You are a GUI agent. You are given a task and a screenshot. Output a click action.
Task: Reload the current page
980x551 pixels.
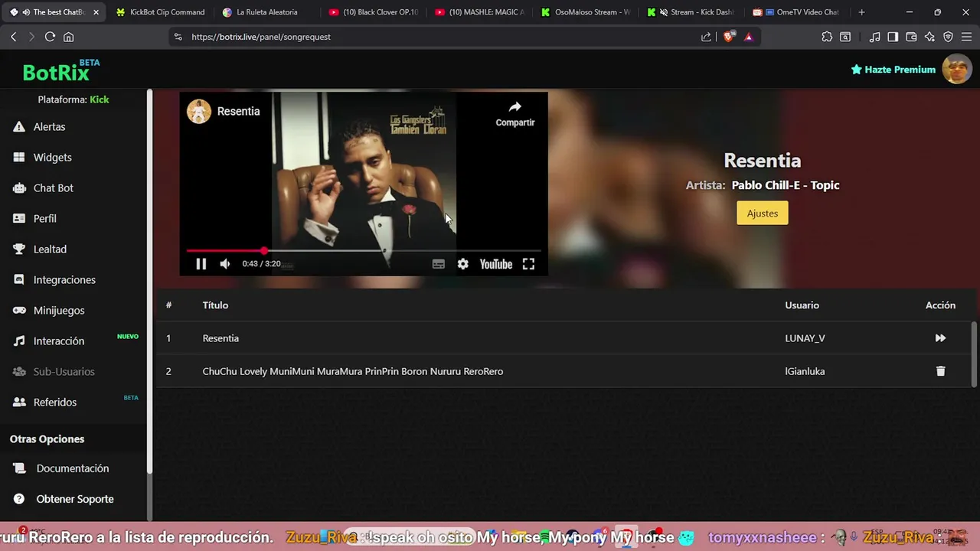[x=50, y=37]
